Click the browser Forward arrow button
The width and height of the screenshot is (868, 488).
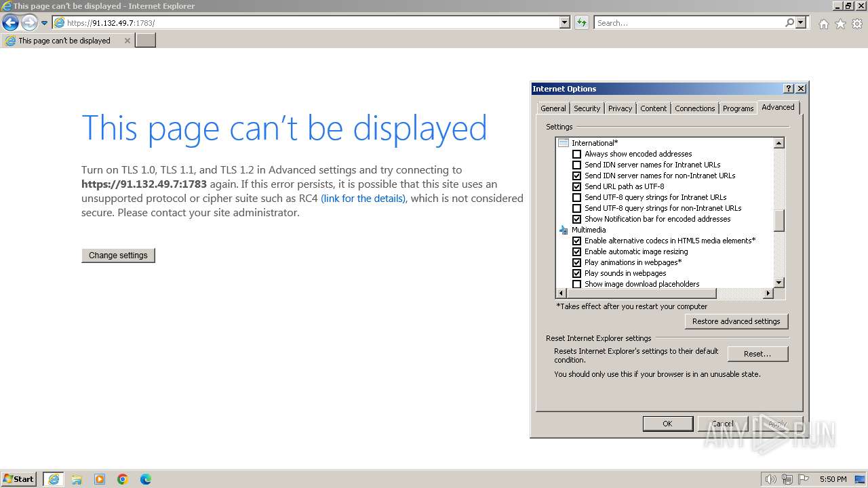(29, 23)
